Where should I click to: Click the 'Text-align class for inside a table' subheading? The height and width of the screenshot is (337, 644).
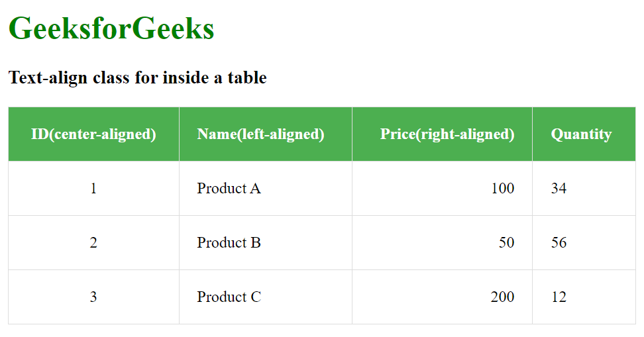pos(137,78)
